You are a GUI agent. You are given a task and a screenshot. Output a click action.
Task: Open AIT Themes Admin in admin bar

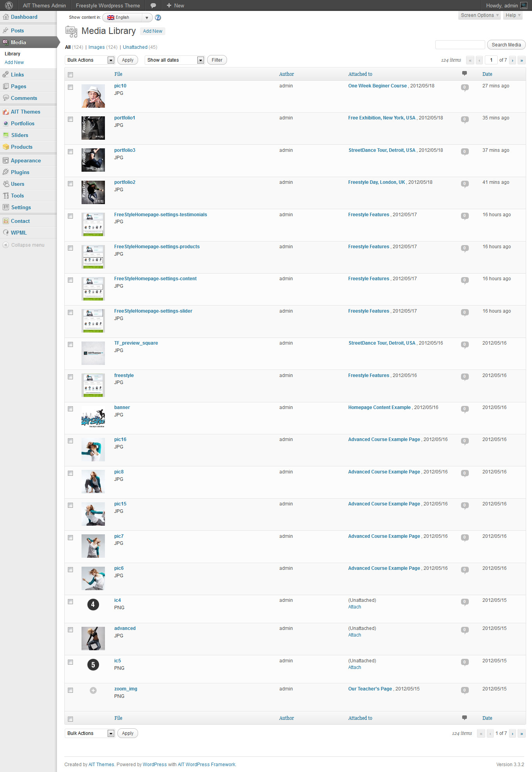[x=44, y=5]
